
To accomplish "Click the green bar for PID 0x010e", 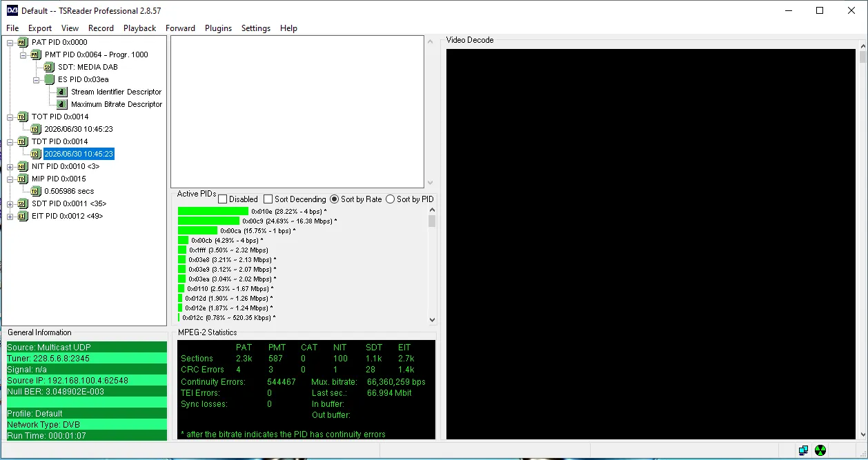I will click(x=213, y=211).
